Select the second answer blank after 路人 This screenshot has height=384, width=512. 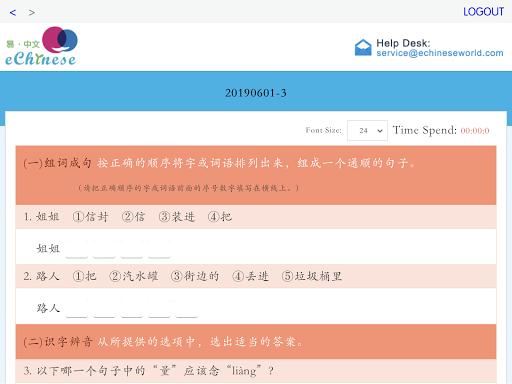pos(104,308)
